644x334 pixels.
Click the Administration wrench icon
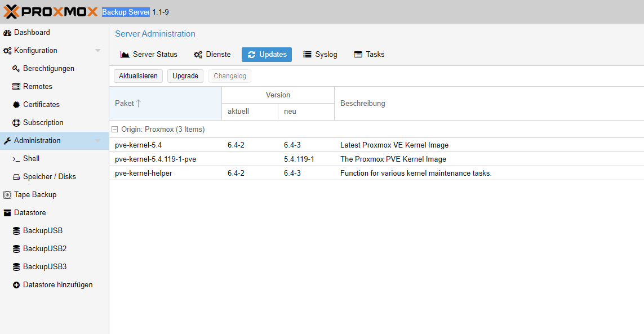(x=7, y=141)
